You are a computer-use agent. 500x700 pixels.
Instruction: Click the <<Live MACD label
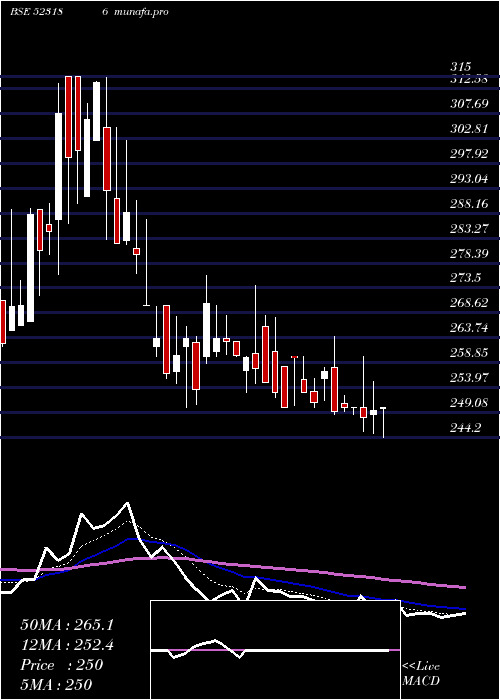(x=421, y=674)
